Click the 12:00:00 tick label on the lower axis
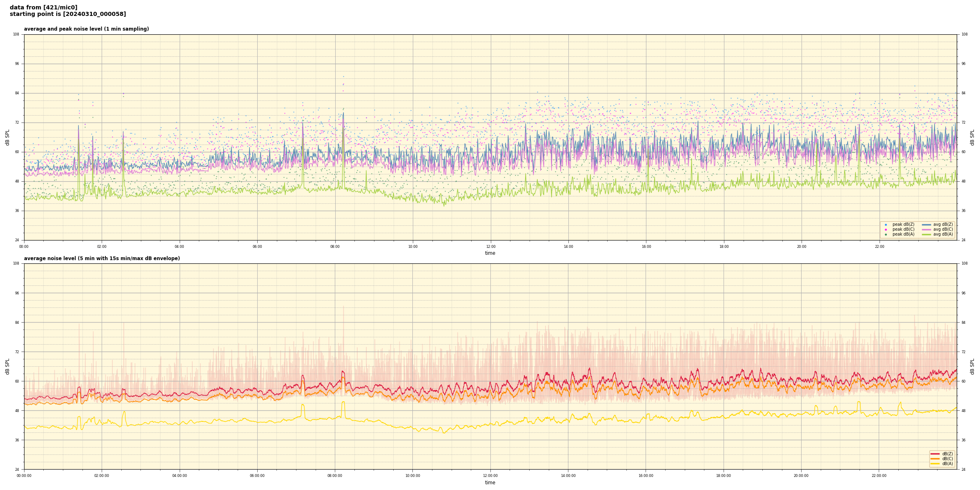Viewport: 980px width, 490px height. pyautogui.click(x=490, y=476)
